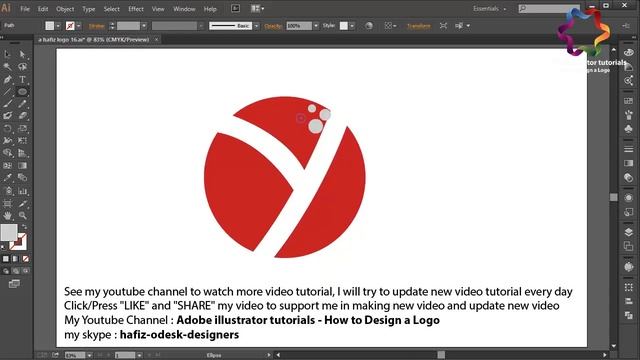Open the Essentials workspace switcher
Image resolution: width=640 pixels, height=360 pixels.
(489, 9)
